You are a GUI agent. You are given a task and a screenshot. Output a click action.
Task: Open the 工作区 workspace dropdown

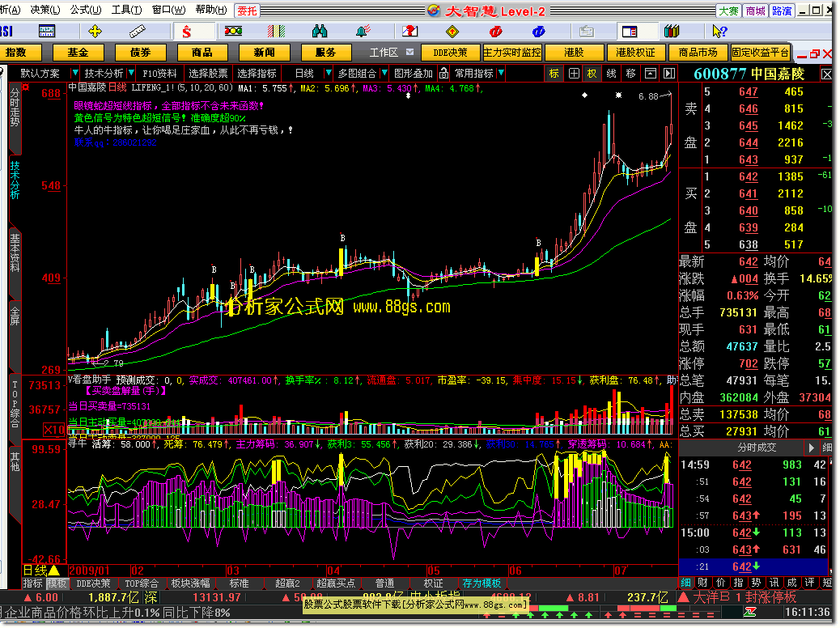[409, 52]
